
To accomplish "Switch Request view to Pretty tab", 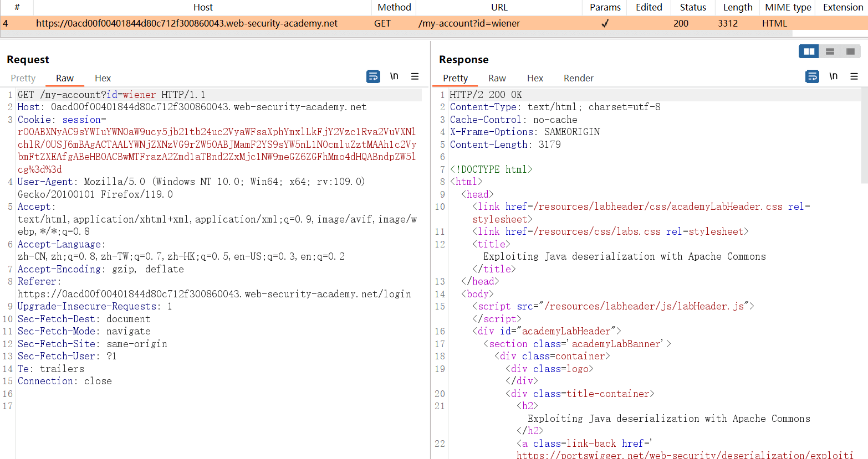I will (x=23, y=78).
